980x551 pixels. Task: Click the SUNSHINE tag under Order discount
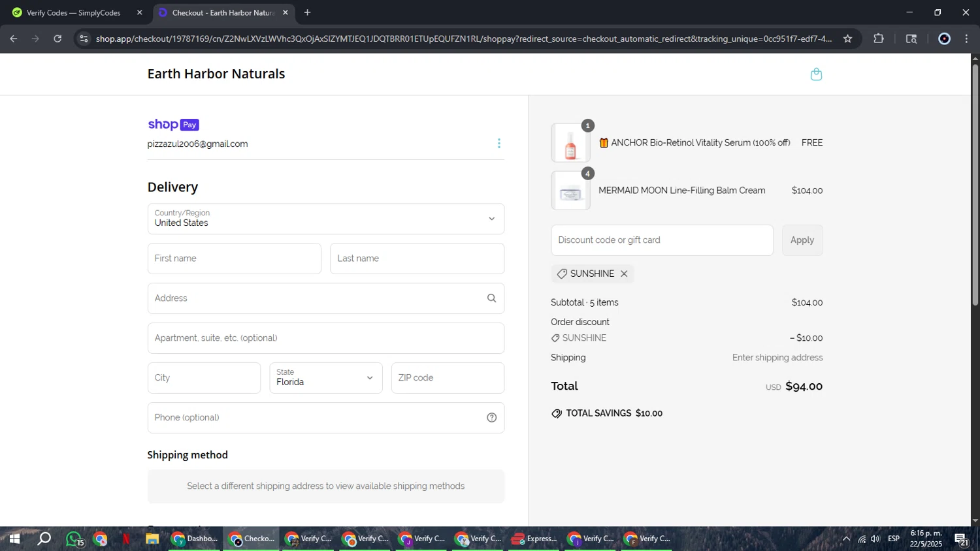[579, 338]
